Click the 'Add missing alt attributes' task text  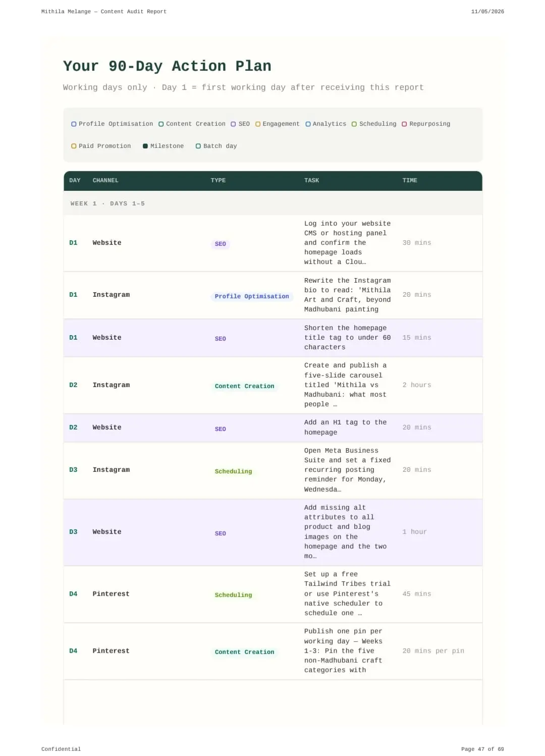pos(346,532)
